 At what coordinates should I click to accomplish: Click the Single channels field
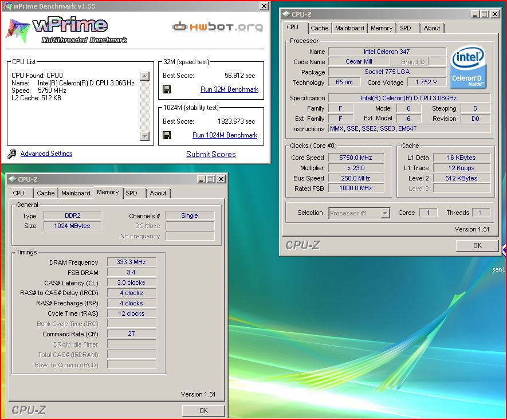(190, 215)
